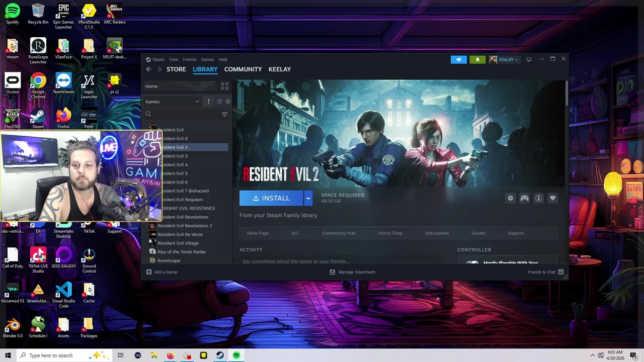Click the Windows Start button
This screenshot has width=644, height=362.
tap(8, 355)
